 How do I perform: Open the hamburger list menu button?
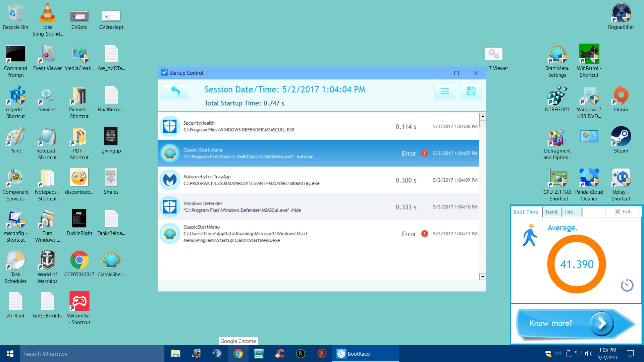click(444, 91)
